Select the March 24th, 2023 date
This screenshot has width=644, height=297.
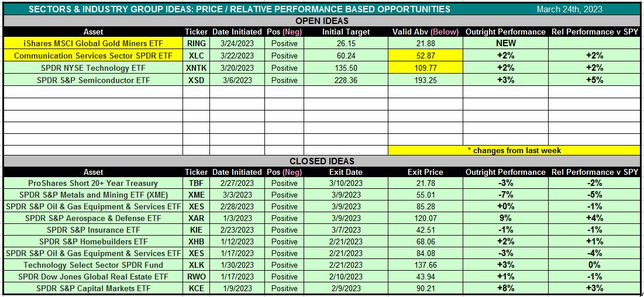(569, 9)
